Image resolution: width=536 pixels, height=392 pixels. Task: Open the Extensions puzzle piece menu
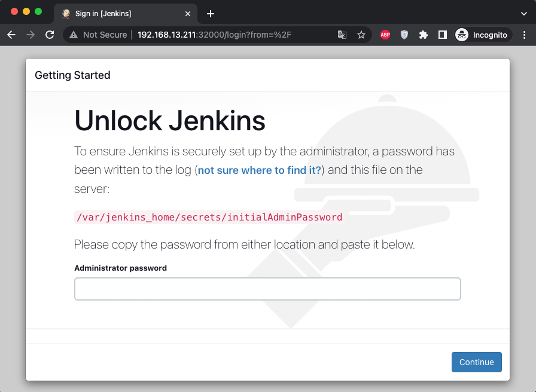(423, 35)
